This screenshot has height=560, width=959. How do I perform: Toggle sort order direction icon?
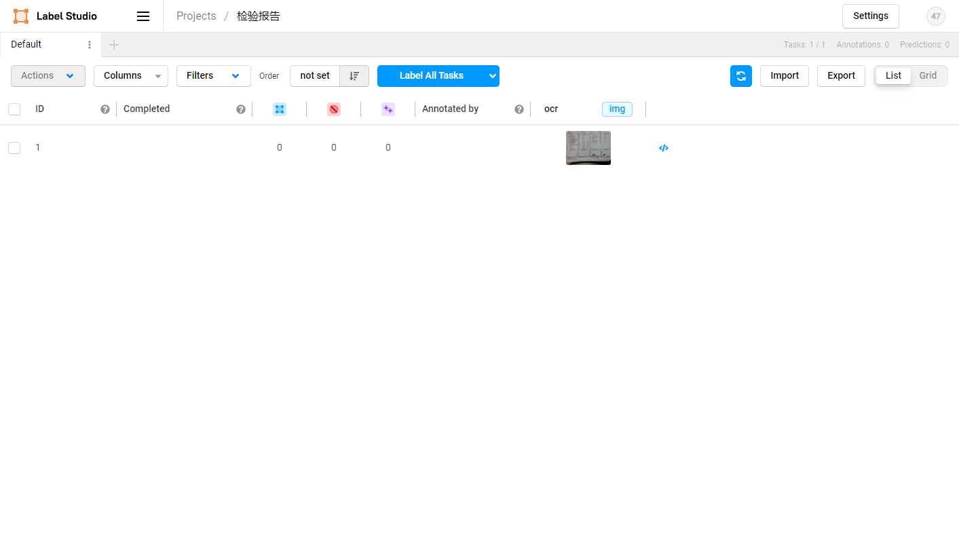[354, 76]
